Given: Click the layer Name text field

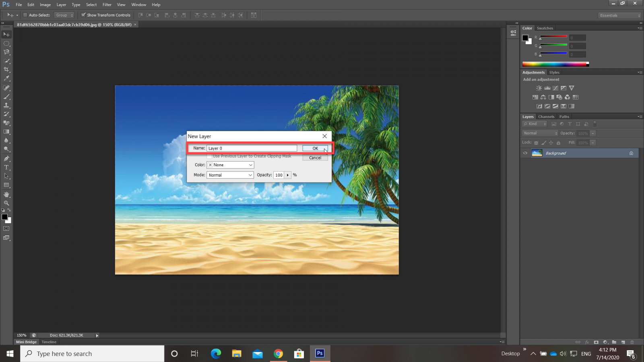Looking at the screenshot, I should tap(252, 148).
